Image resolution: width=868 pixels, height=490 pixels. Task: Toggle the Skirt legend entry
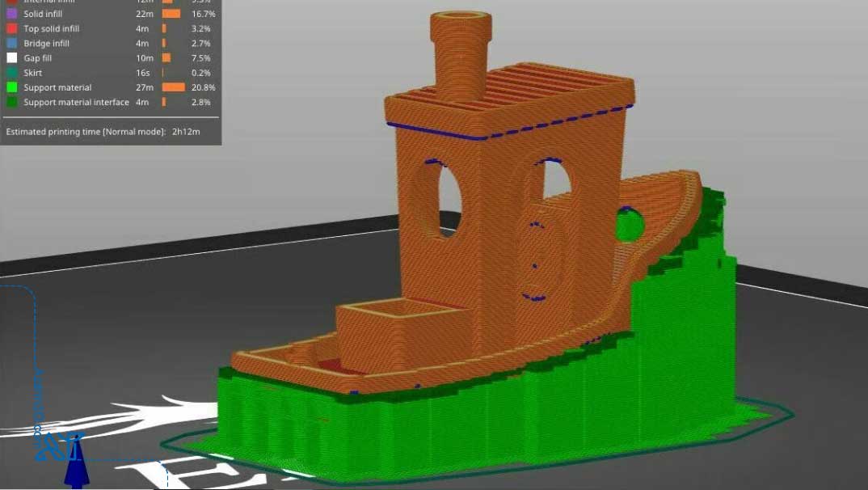[x=32, y=73]
